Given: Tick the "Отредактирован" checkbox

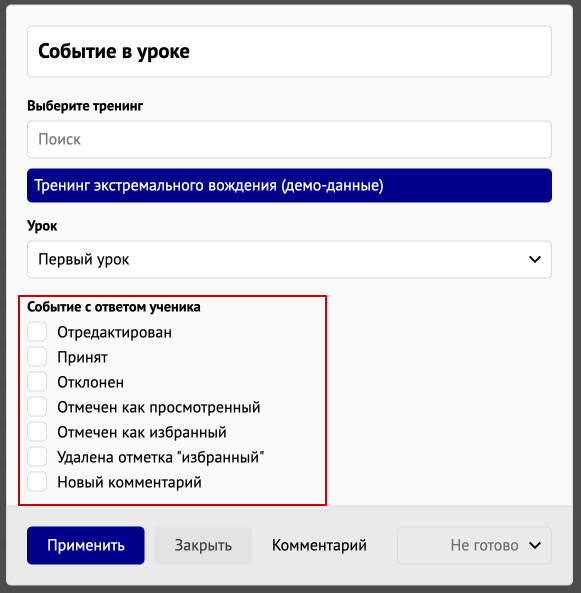Looking at the screenshot, I should tap(37, 332).
